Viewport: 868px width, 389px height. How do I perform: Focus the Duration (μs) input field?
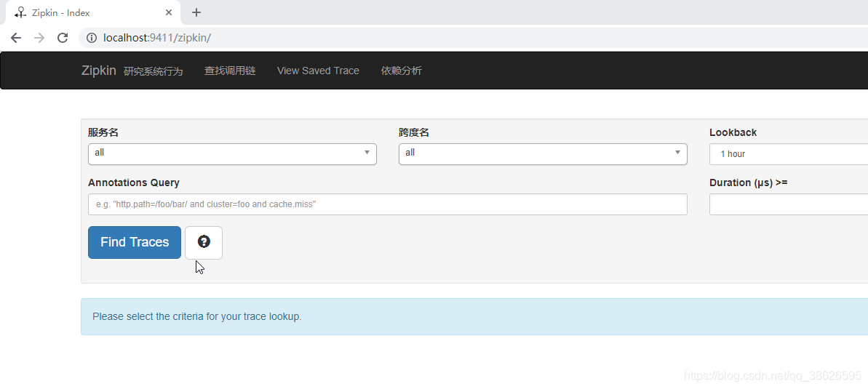pyautogui.click(x=789, y=204)
